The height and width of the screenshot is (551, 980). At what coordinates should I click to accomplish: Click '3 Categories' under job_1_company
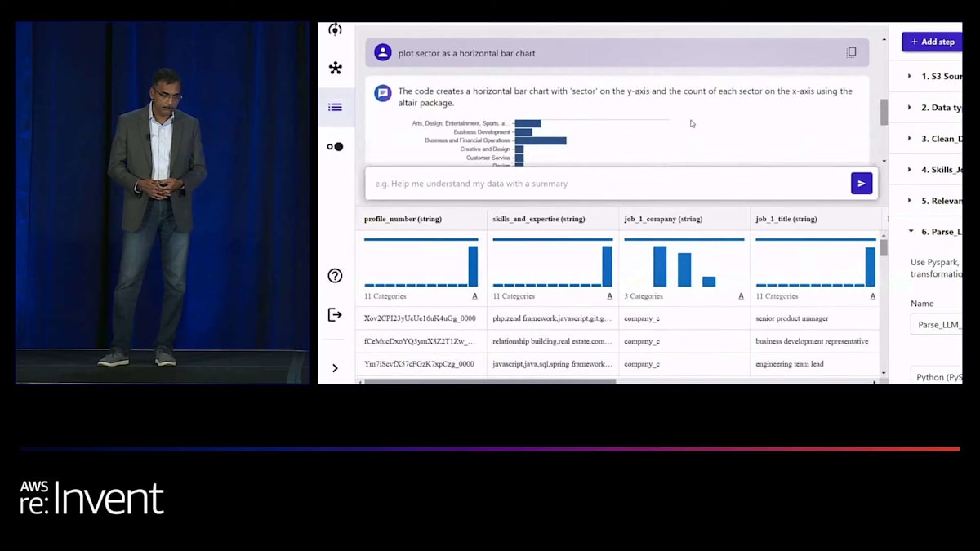tap(644, 296)
